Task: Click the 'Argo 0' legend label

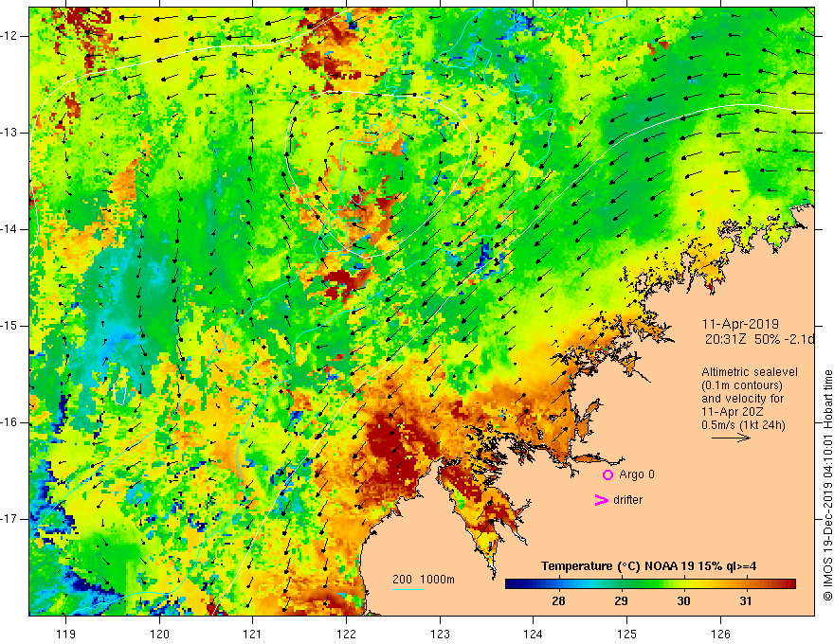Action: tap(637, 474)
